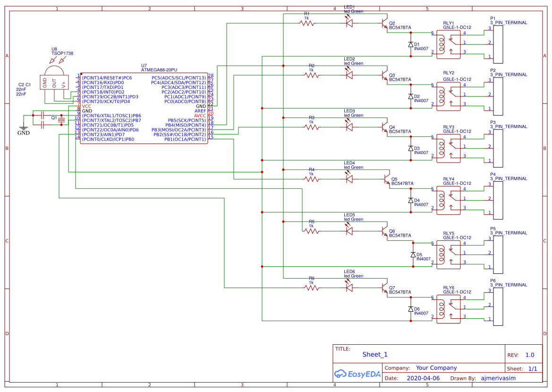
Task: Select the R4 resistor symbol
Action: (312, 179)
